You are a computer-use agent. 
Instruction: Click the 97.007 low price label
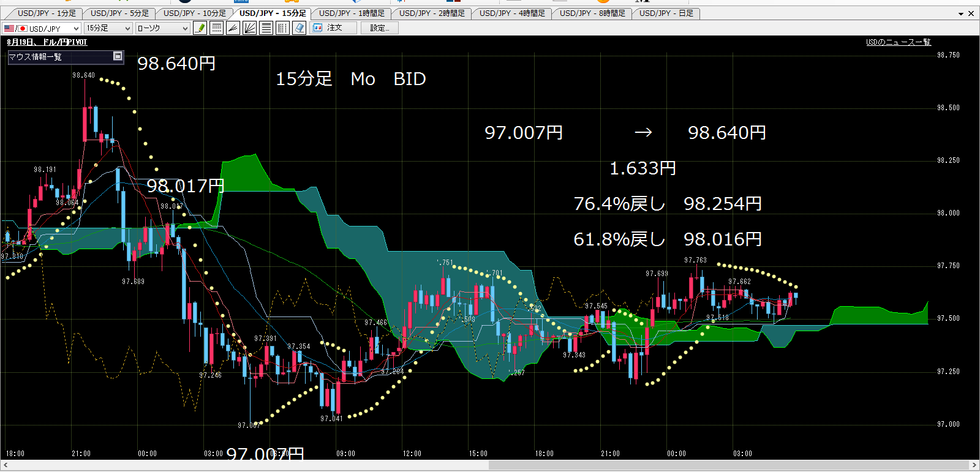tap(249, 425)
